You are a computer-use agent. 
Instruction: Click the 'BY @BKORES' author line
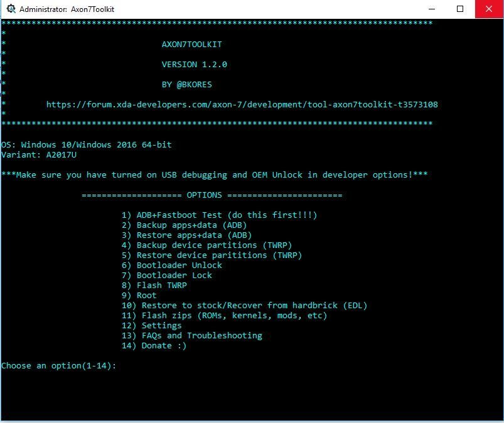[187, 85]
